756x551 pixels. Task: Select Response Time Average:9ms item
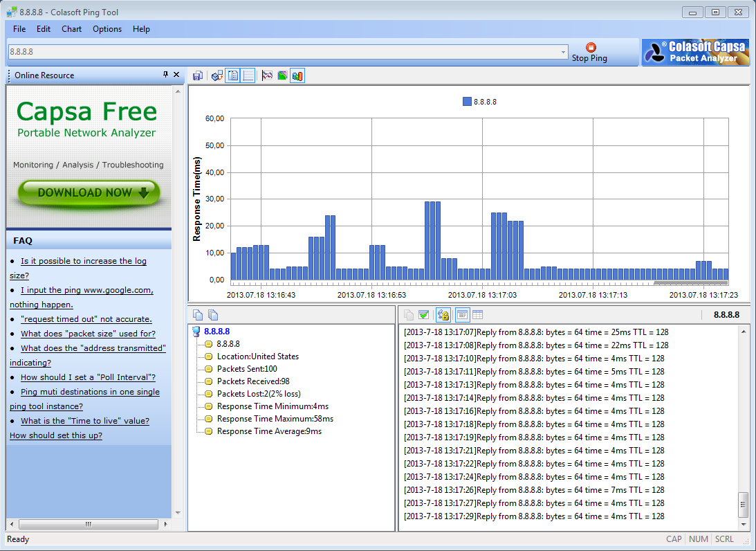[269, 431]
